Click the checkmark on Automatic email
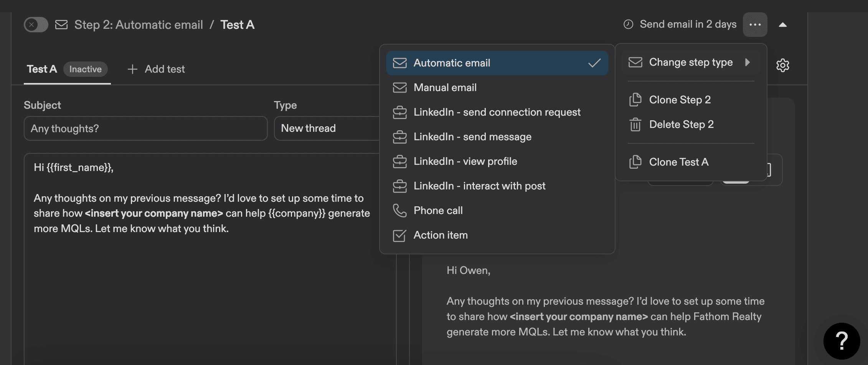Screen dimensions: 868x365 (x=594, y=63)
